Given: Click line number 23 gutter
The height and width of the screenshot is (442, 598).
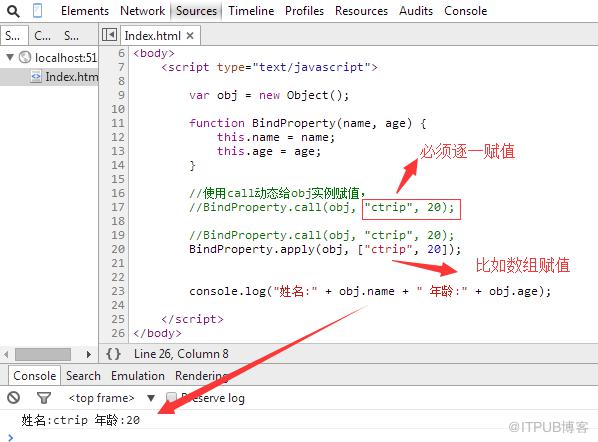Looking at the screenshot, I should pos(118,291).
